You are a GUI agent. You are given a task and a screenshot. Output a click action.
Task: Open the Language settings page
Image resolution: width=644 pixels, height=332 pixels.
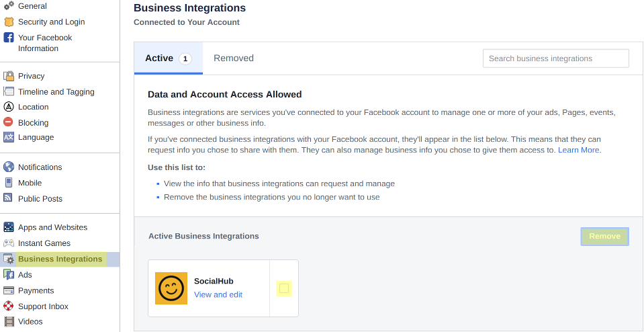(x=36, y=137)
